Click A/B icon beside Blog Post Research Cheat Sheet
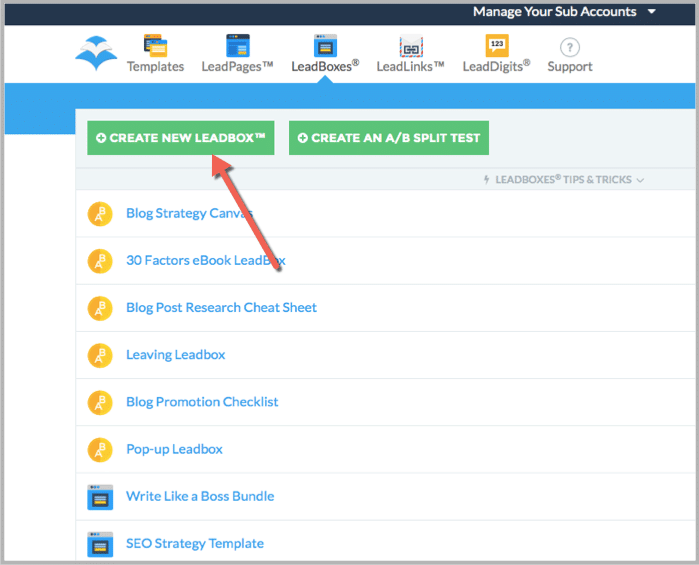This screenshot has height=565, width=699. click(100, 308)
